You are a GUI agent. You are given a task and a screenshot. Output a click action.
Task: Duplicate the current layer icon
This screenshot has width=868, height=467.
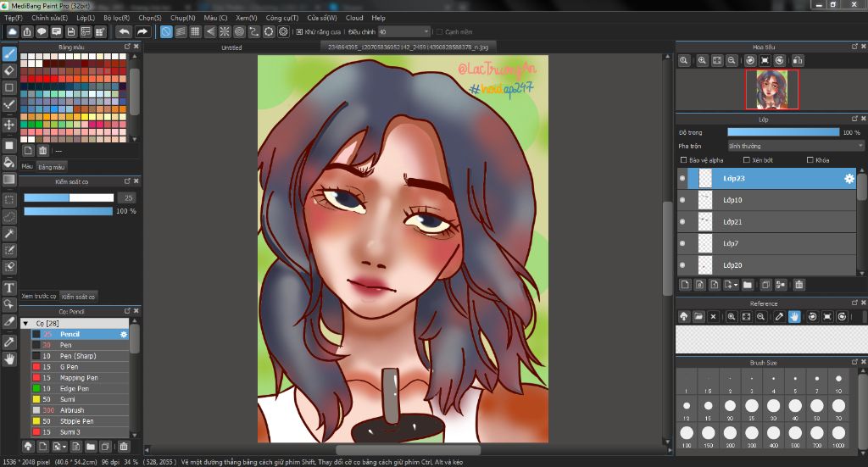[765, 285]
